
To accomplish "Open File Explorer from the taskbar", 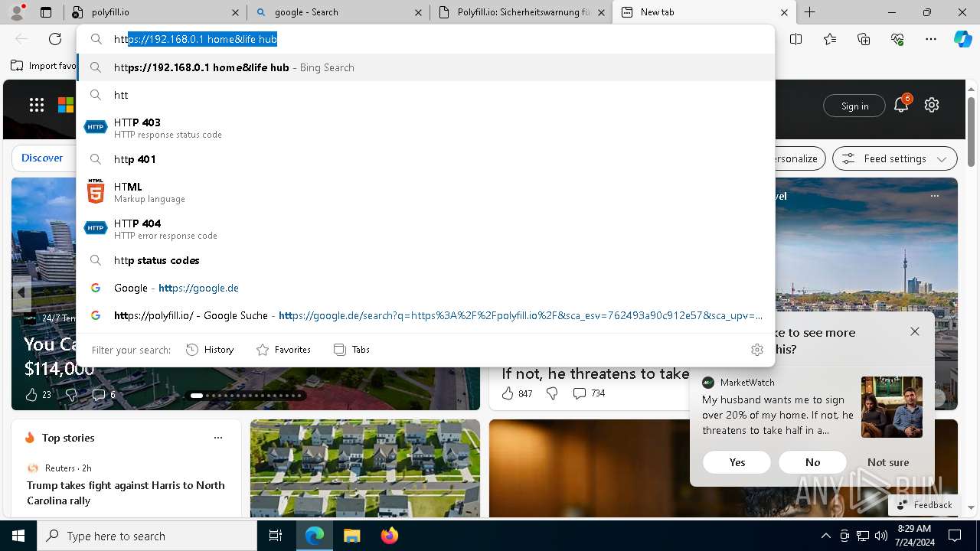I will [x=351, y=536].
